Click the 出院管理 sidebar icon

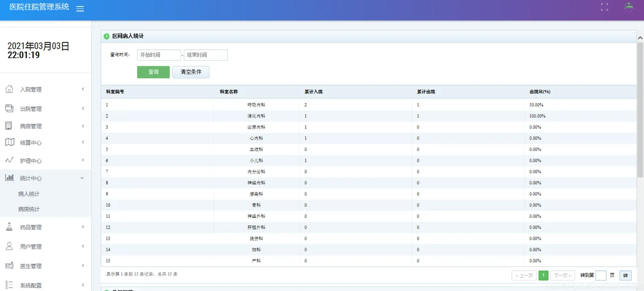pyautogui.click(x=9, y=108)
